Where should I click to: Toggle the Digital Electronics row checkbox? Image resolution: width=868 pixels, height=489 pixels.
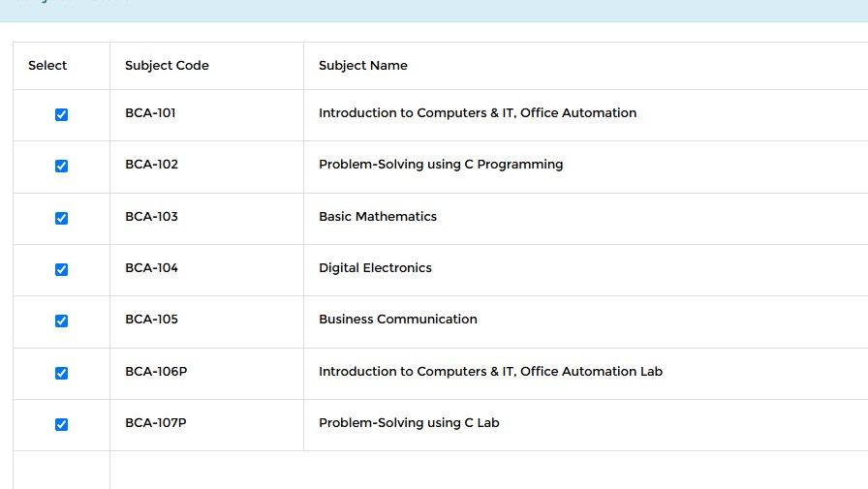tap(61, 269)
